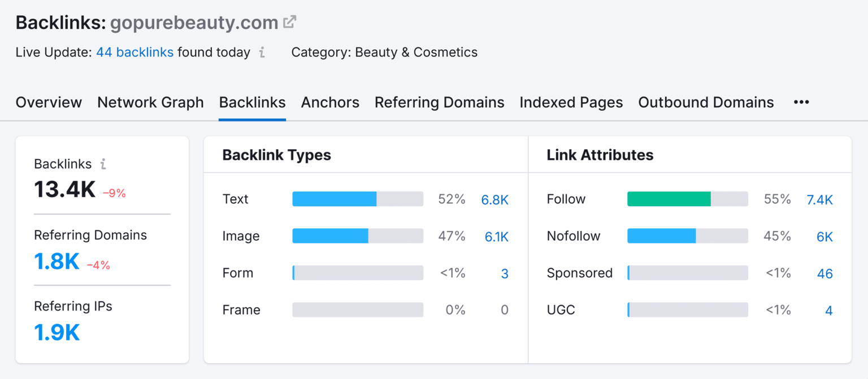This screenshot has height=379, width=868.
Task: Open the 6.1K Image backlinks link
Action: click(x=496, y=236)
